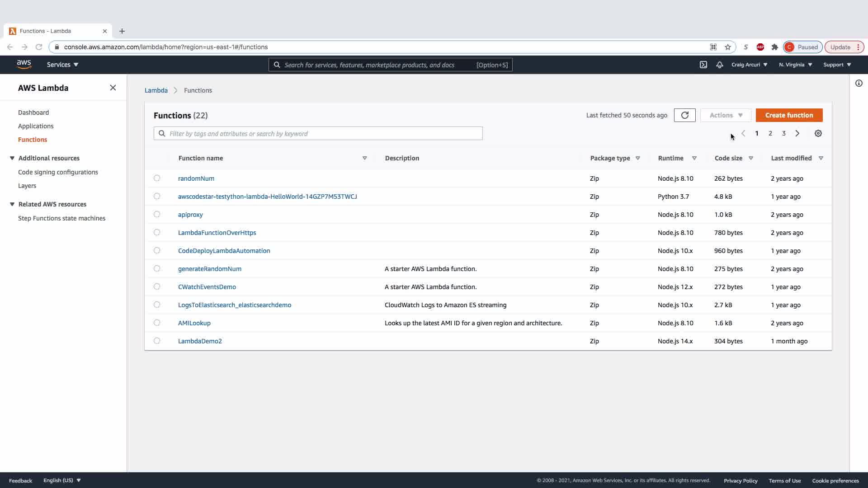The height and width of the screenshot is (488, 868).
Task: Click the refresh functions list icon
Action: click(x=684, y=115)
